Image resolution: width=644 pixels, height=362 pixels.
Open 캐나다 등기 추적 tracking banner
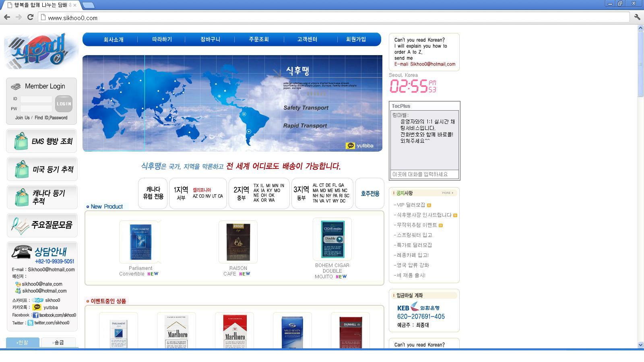pos(42,197)
